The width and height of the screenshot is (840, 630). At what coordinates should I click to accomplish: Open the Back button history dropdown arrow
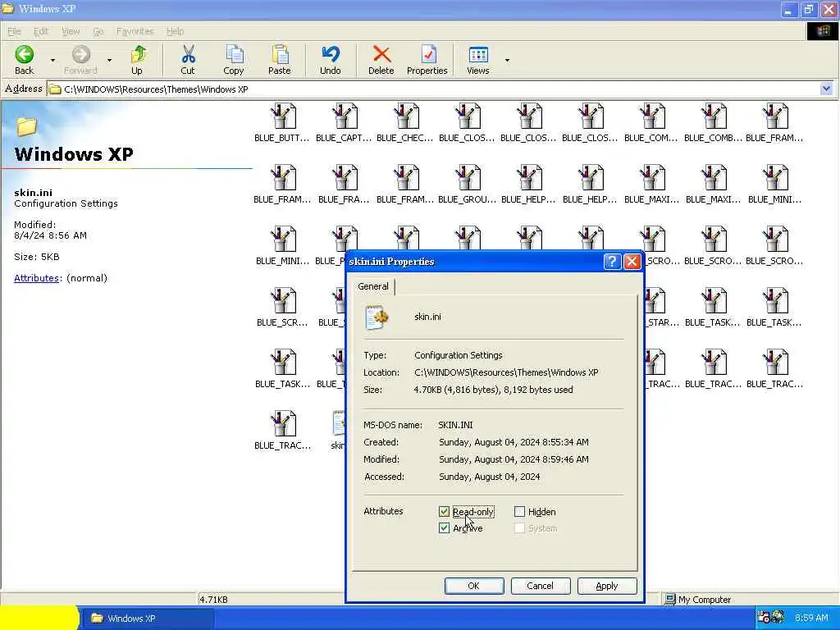[52, 60]
